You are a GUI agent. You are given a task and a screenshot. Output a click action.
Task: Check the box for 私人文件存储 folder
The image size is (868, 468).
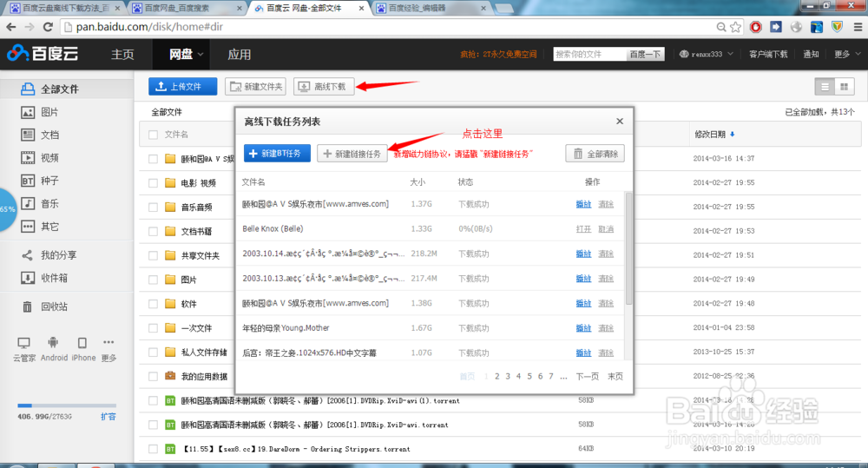(154, 353)
